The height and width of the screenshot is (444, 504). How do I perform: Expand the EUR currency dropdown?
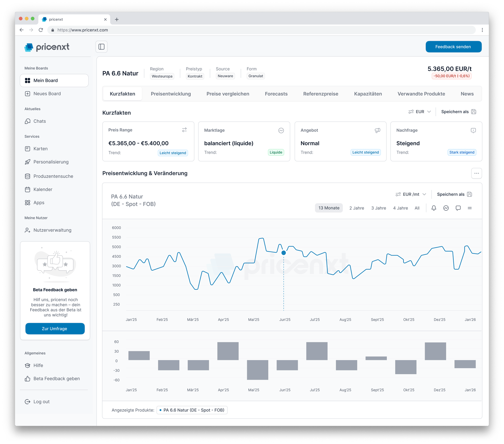[x=420, y=112]
